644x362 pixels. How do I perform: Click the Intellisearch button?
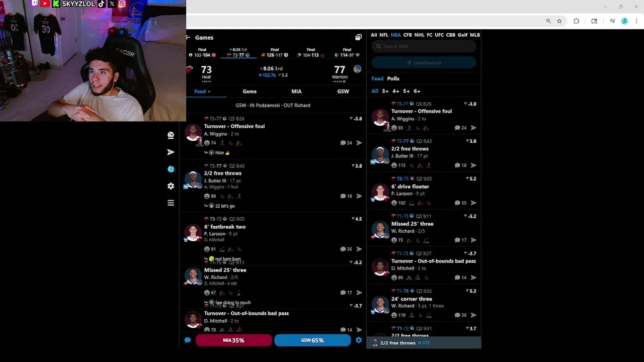coord(424,63)
